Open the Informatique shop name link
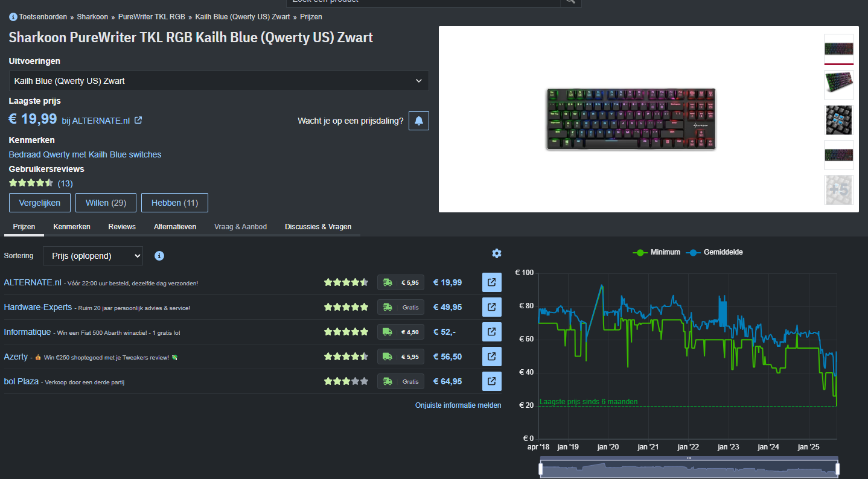This screenshot has height=479, width=868. 27,332
